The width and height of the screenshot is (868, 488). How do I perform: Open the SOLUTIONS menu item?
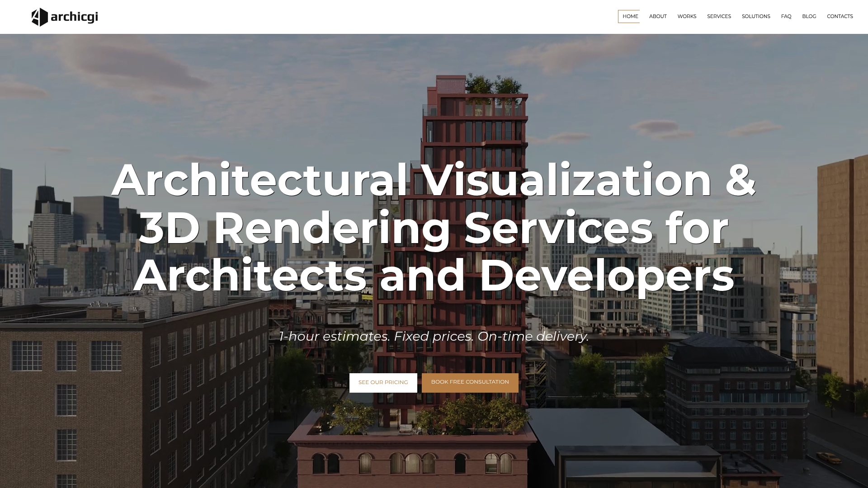click(756, 16)
